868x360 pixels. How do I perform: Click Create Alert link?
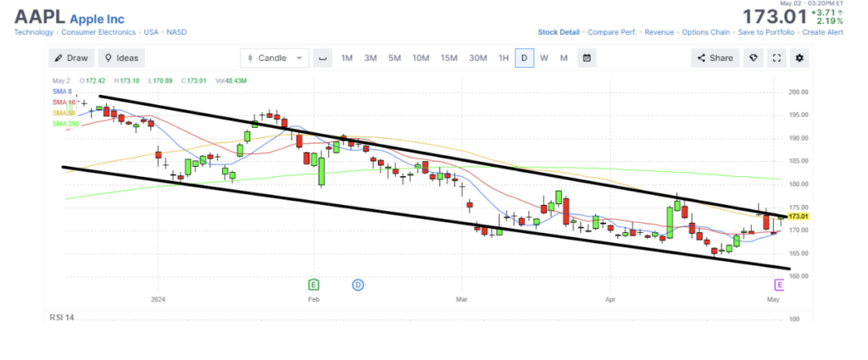[822, 32]
